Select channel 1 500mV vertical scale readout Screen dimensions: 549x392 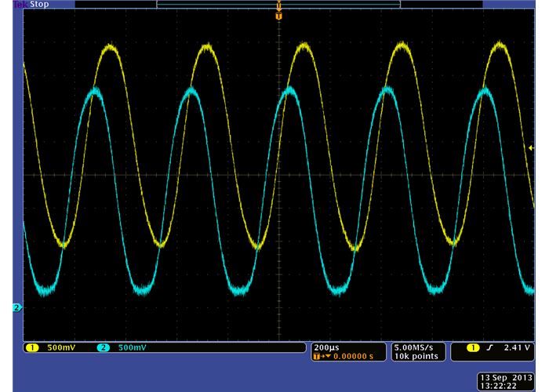pyautogui.click(x=61, y=347)
